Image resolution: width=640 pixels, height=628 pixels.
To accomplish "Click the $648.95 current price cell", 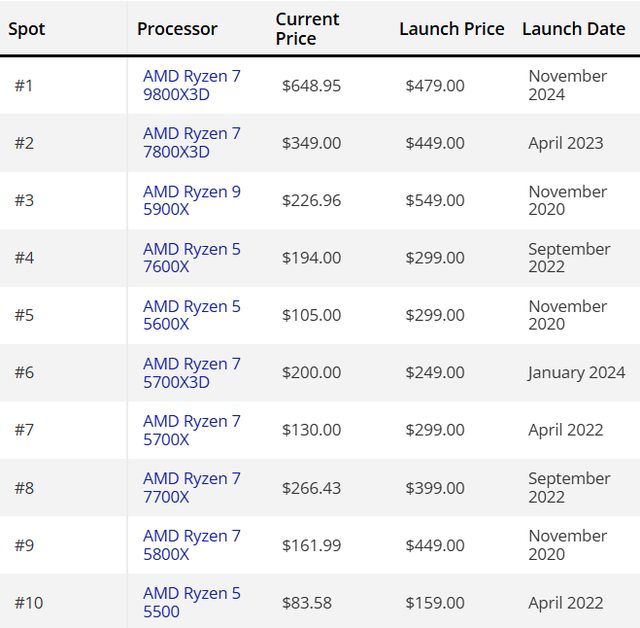I will click(x=311, y=86).
